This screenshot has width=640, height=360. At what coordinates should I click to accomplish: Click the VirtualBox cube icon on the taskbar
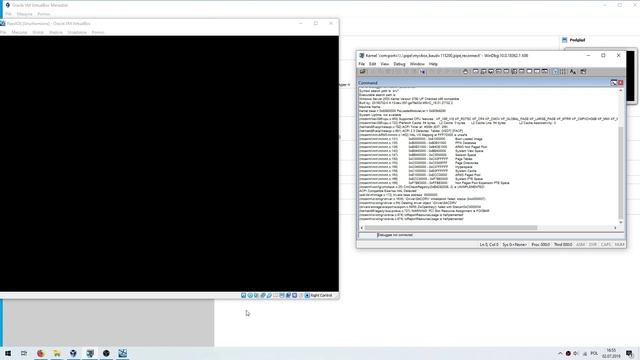click(x=73, y=353)
